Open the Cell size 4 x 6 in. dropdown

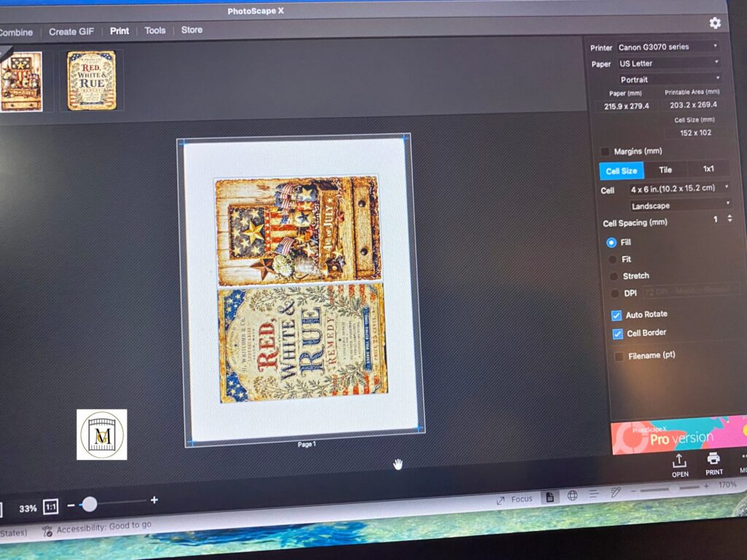(679, 189)
